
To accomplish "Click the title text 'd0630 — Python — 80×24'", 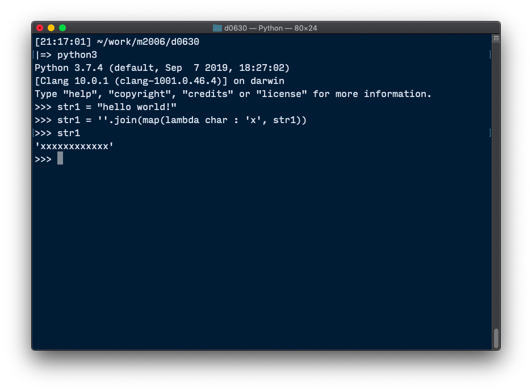I will tap(271, 28).
